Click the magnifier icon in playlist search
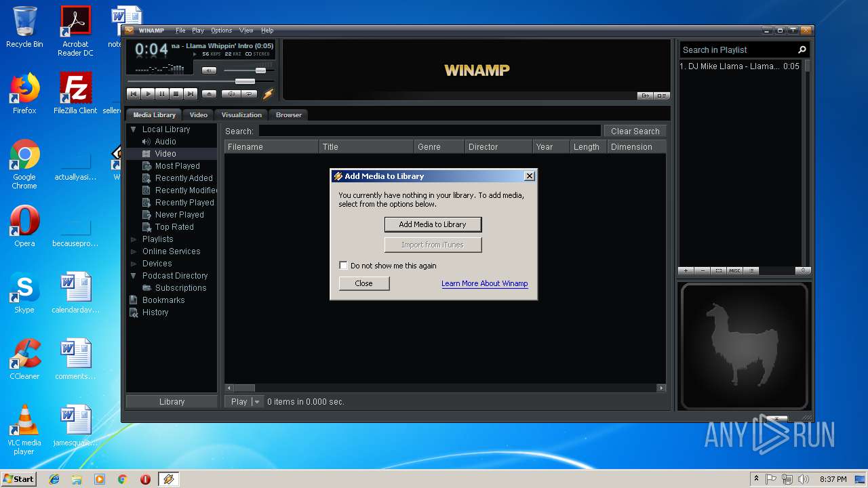 tap(802, 49)
